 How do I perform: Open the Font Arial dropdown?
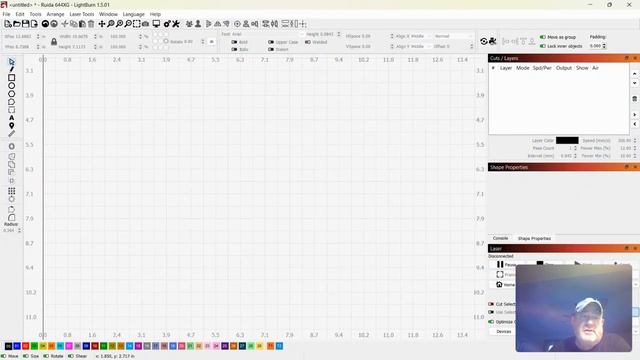267,34
